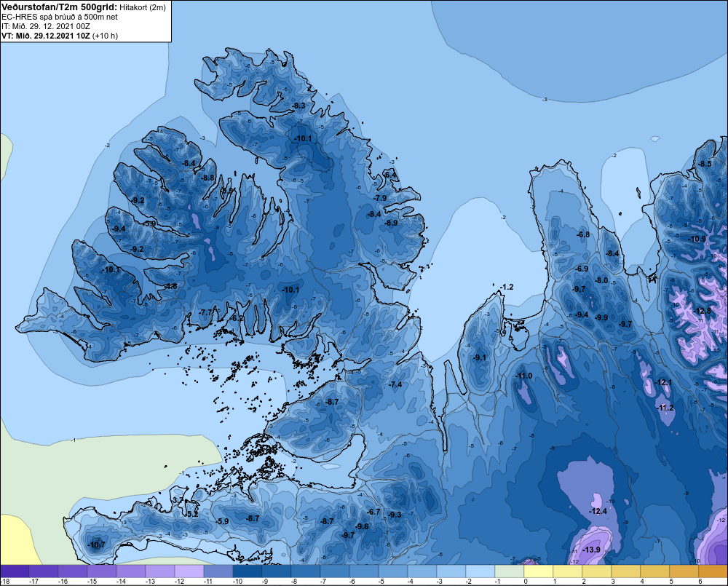Viewport: 728px width, 586px height.
Task: Pick the pale yellow legend swatch between 0 and 1
Action: pyautogui.click(x=539, y=571)
